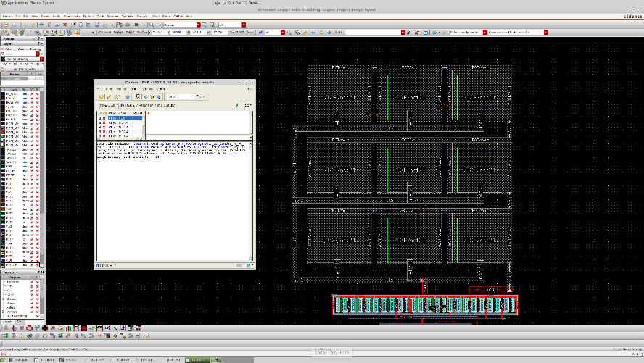The image size is (644, 363).
Task: Toggle Pins visibility checkbox in Objects panel
Action: pos(32,286)
